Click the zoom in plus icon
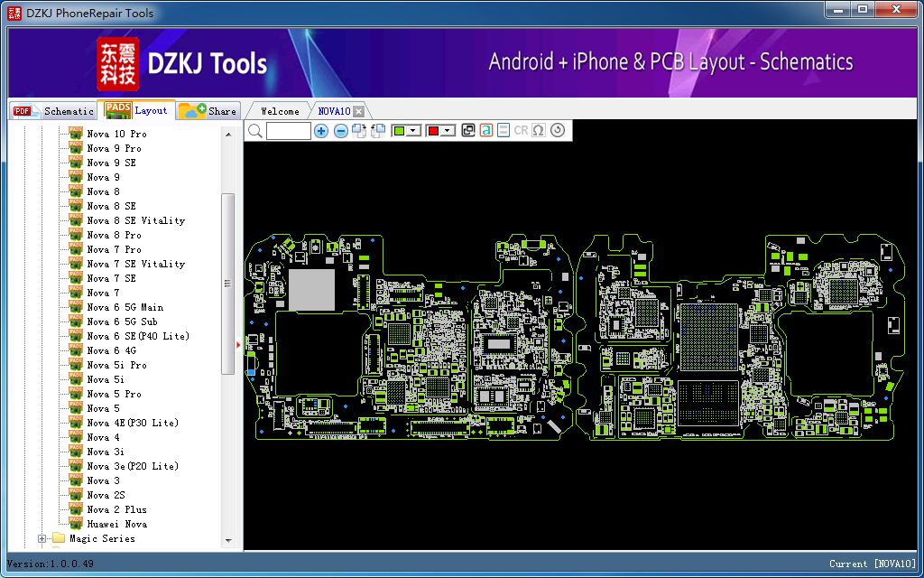 (x=321, y=131)
